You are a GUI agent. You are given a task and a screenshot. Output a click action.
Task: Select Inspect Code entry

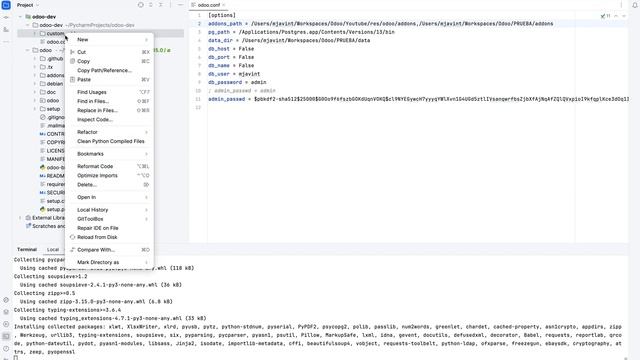click(x=109, y=120)
